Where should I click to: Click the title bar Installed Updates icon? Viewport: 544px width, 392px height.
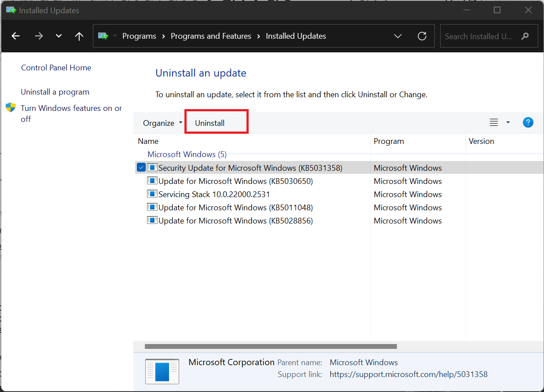click(11, 10)
